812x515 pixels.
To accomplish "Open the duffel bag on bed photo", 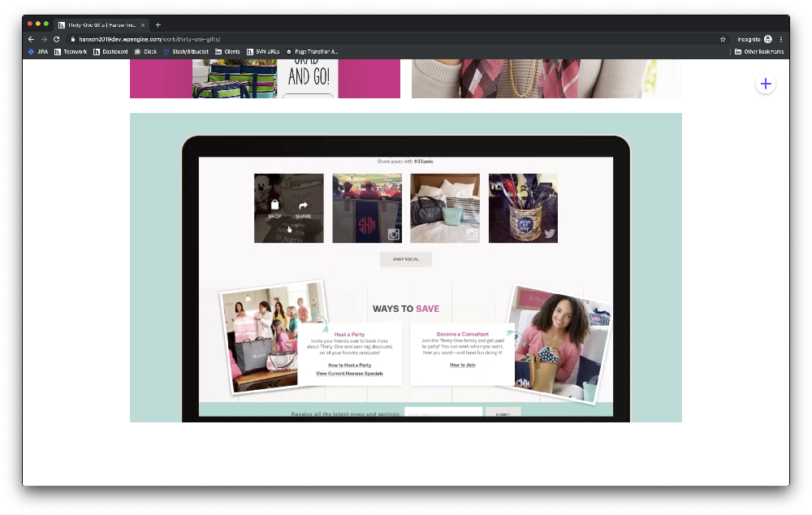I will [x=445, y=208].
